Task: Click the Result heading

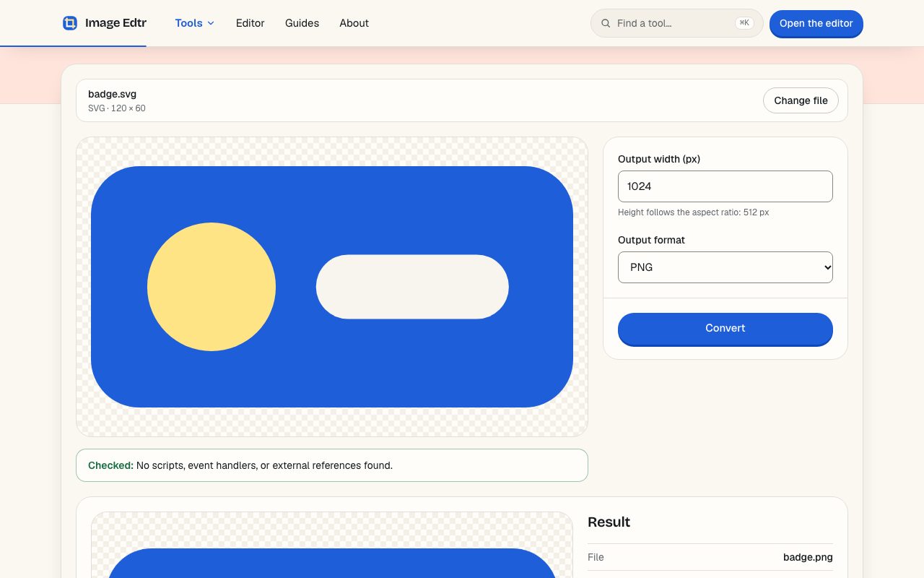Action: tap(609, 522)
